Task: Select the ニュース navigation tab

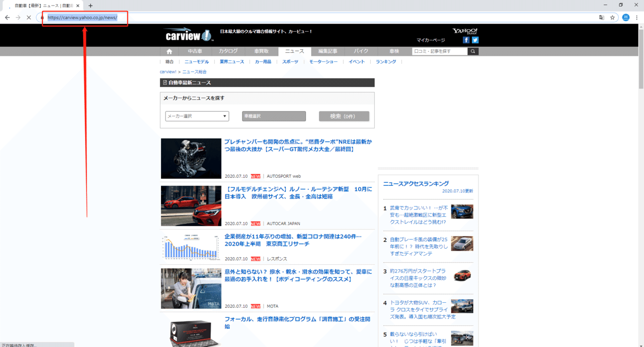Action: (x=294, y=51)
